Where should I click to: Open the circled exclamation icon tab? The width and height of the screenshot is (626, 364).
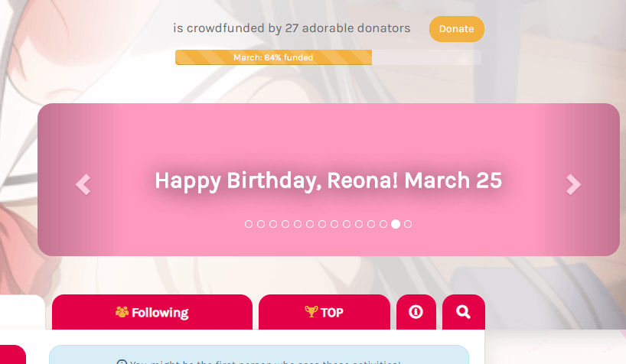point(416,312)
